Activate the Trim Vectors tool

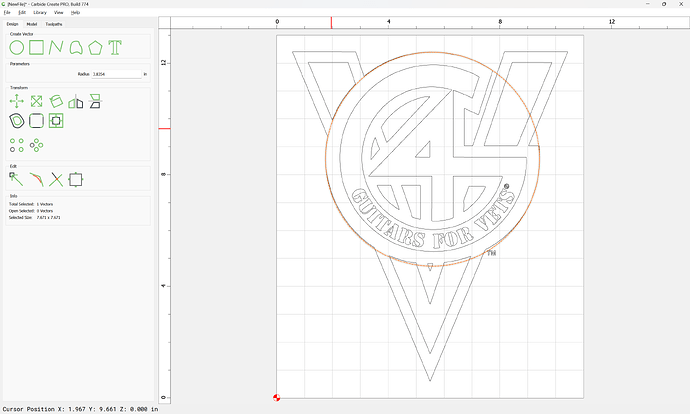56,180
